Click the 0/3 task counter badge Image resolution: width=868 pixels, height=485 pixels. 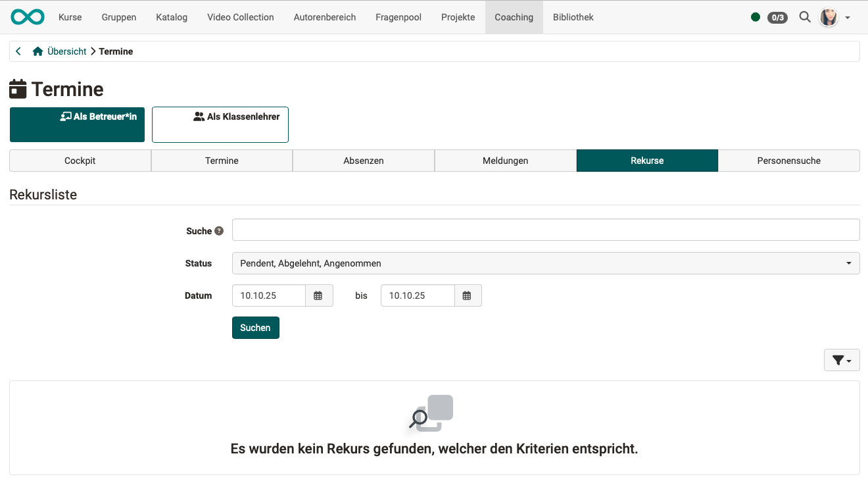(x=777, y=18)
